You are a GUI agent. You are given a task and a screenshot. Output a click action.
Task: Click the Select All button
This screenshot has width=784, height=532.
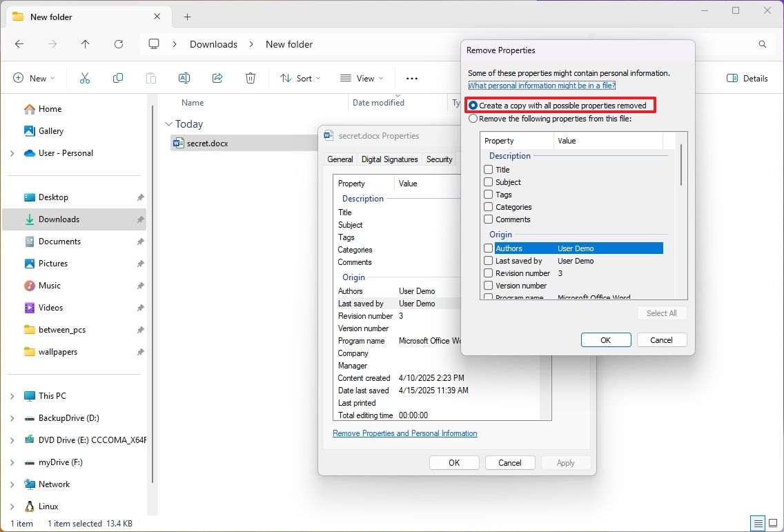[661, 313]
